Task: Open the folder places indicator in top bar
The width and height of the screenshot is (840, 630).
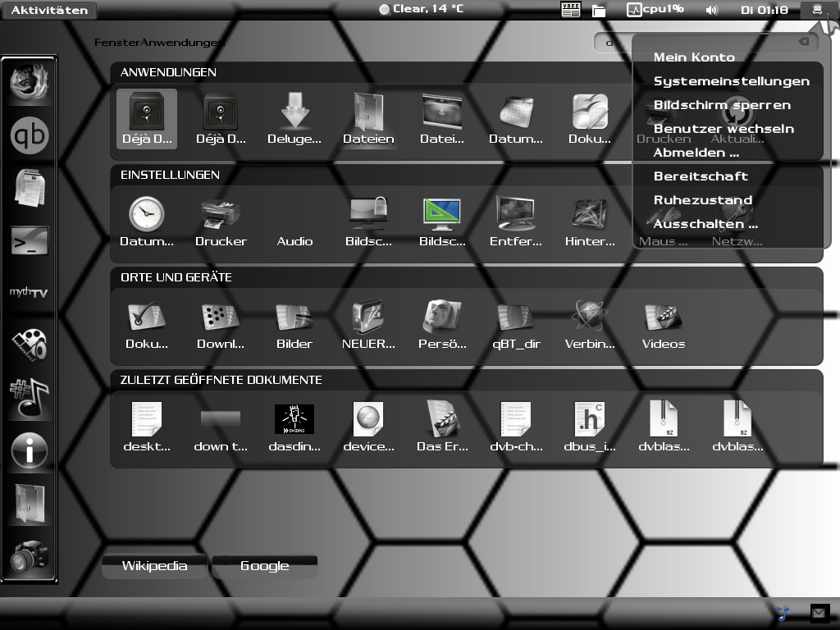Action: pos(598,11)
